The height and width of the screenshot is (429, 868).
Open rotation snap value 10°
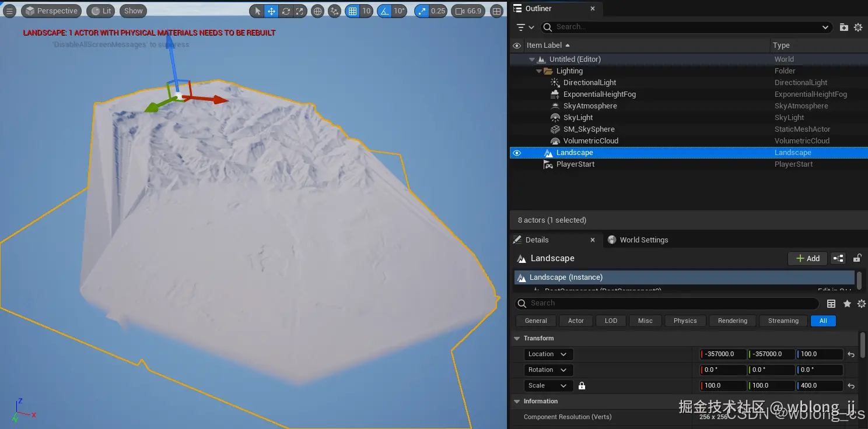tap(399, 11)
